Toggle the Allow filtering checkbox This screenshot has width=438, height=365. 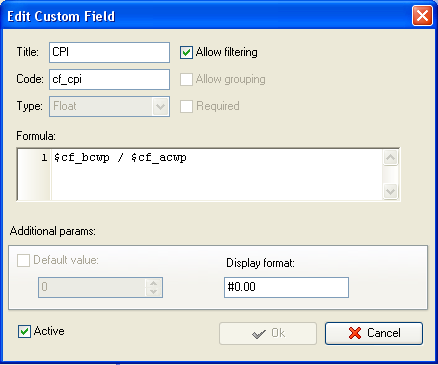pos(186,52)
